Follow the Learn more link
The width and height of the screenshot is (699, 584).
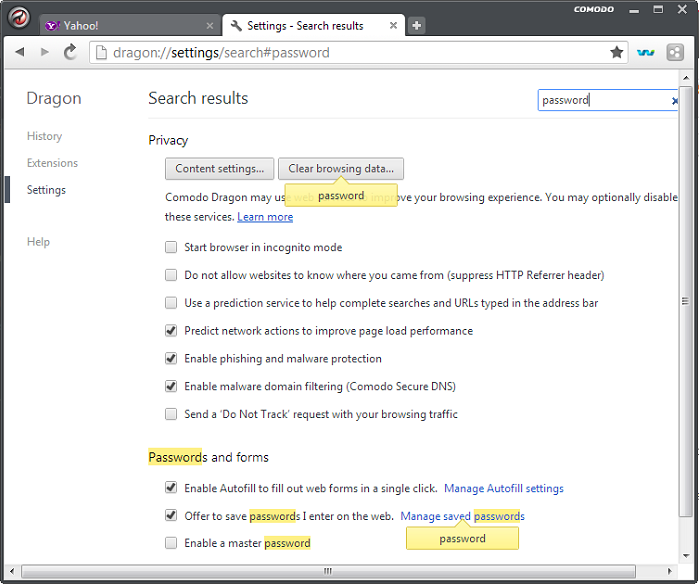click(x=265, y=217)
